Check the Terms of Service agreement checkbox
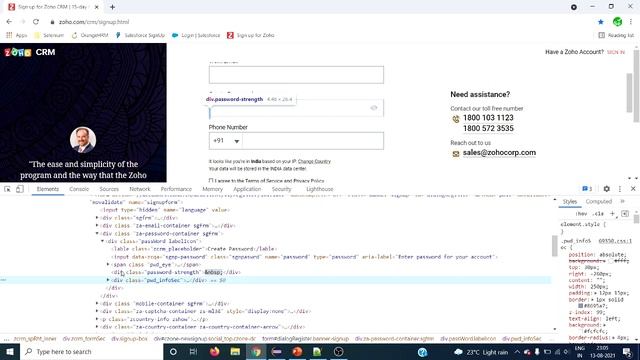640x360 pixels. (x=211, y=180)
